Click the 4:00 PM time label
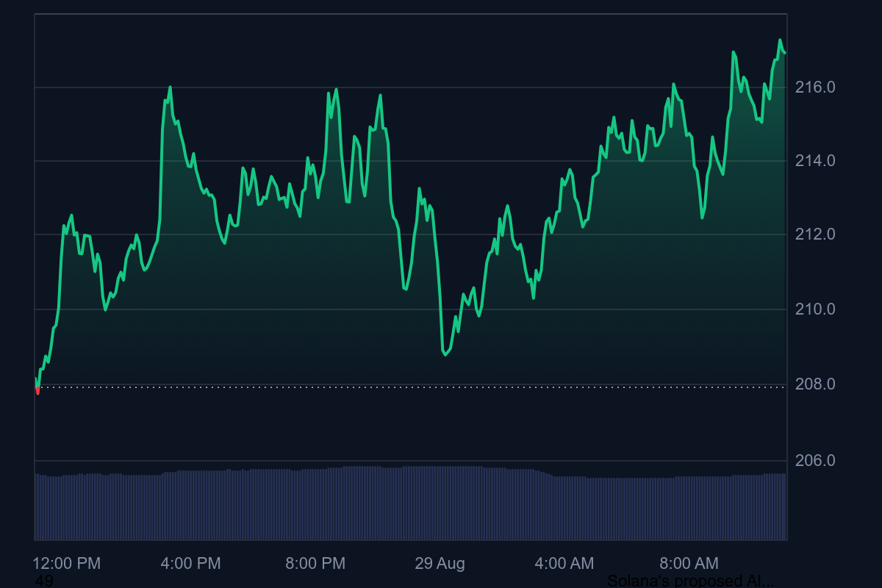 click(x=190, y=564)
